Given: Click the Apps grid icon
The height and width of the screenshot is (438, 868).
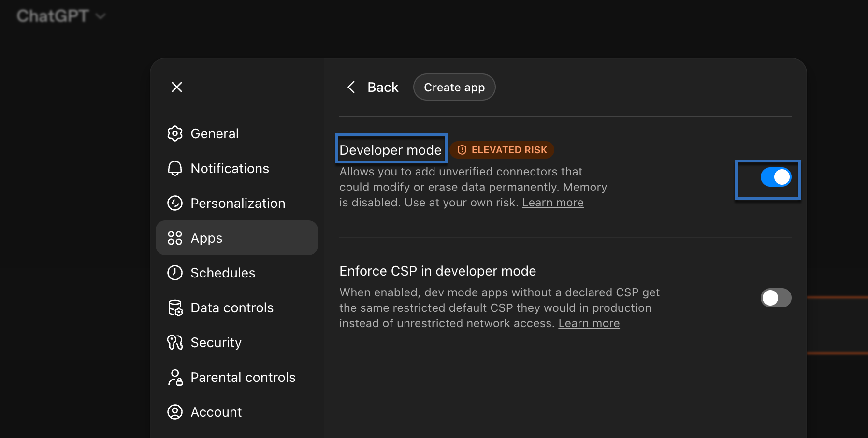Looking at the screenshot, I should tap(175, 238).
